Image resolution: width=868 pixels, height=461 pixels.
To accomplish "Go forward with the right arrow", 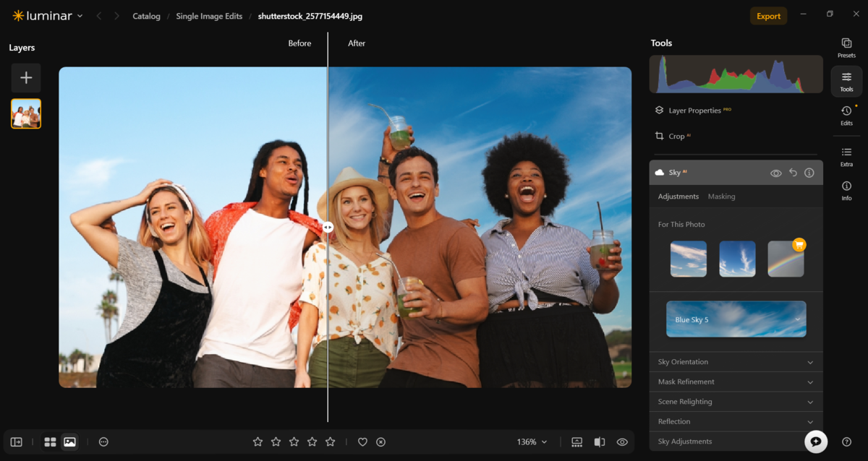I will coord(116,16).
